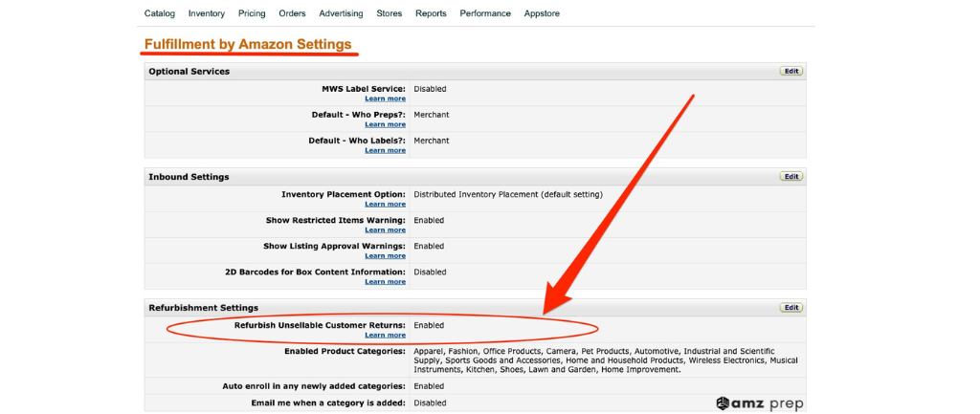Open the Advertising menu
This screenshot has height=414, width=980.
(341, 13)
